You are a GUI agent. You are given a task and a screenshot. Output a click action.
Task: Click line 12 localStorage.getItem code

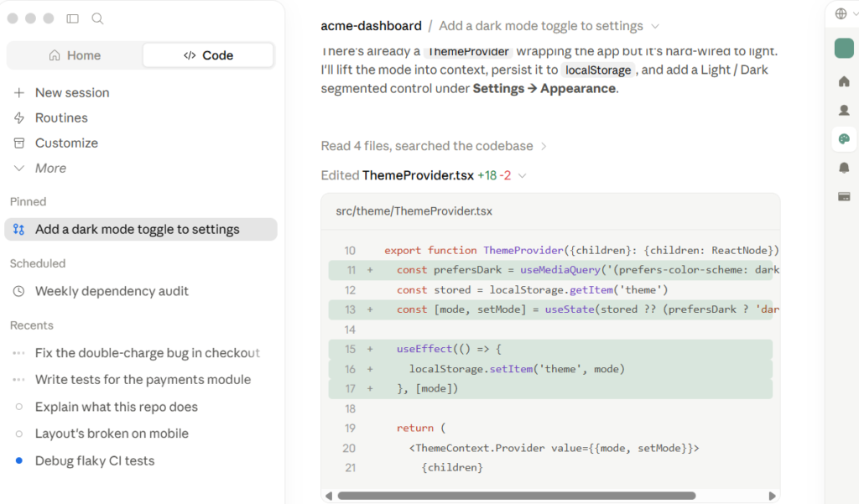(532, 290)
